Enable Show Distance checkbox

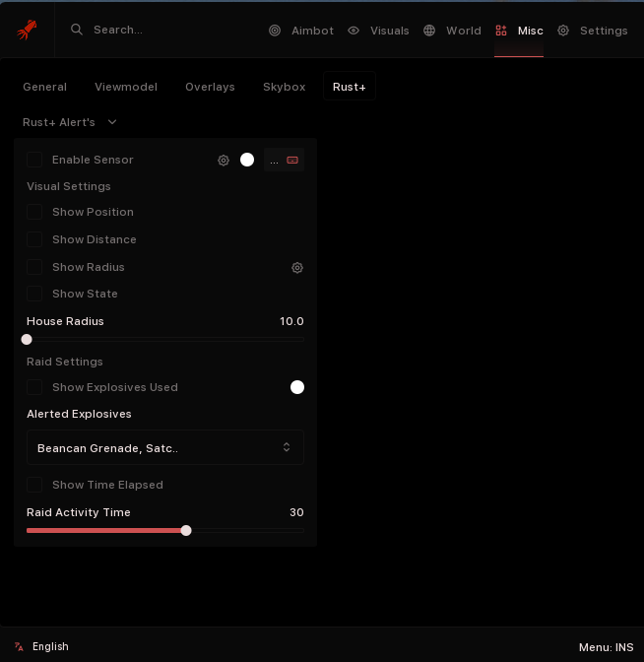pos(34,239)
